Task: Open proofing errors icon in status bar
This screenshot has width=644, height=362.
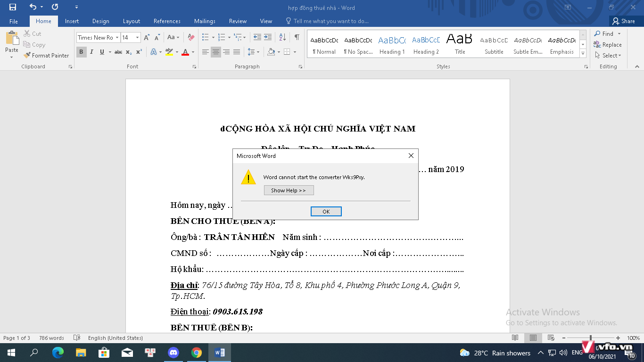Action: pos(77,338)
